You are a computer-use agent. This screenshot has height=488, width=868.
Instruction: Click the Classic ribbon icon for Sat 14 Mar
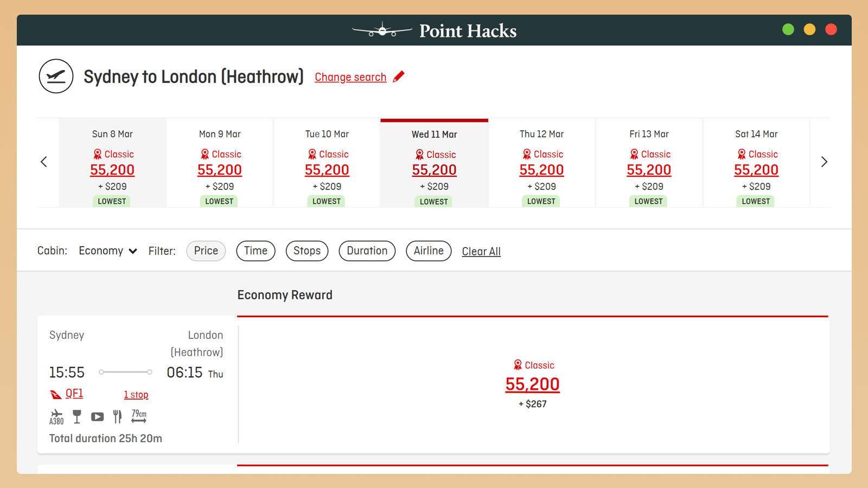coord(742,155)
